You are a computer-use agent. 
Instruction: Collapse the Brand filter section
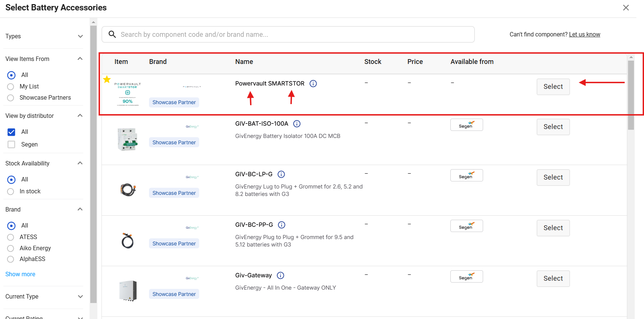pyautogui.click(x=80, y=209)
